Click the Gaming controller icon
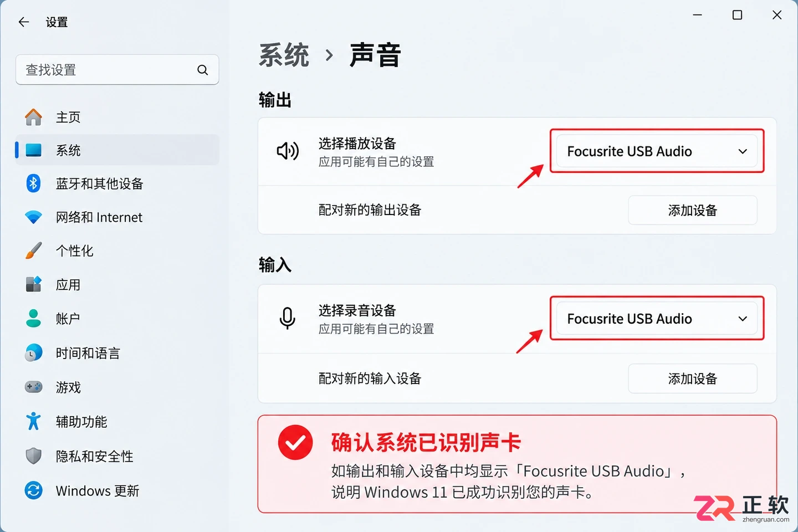798x532 pixels. (33, 387)
